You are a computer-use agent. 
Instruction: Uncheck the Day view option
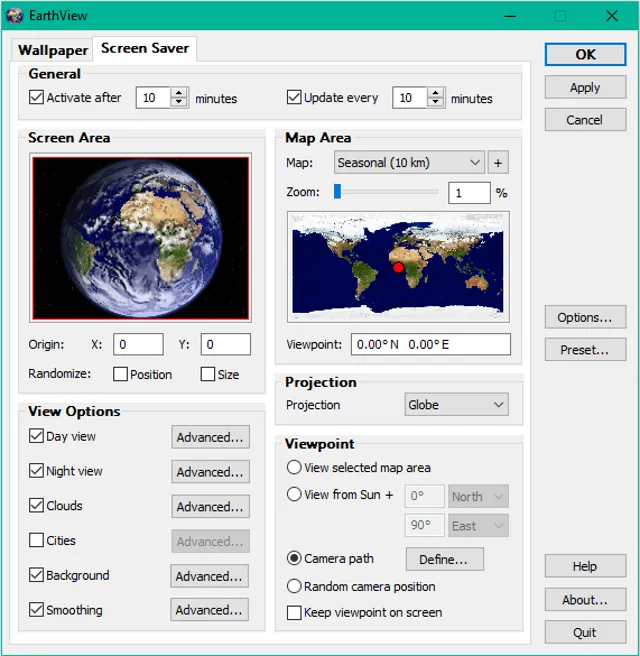tap(36, 436)
